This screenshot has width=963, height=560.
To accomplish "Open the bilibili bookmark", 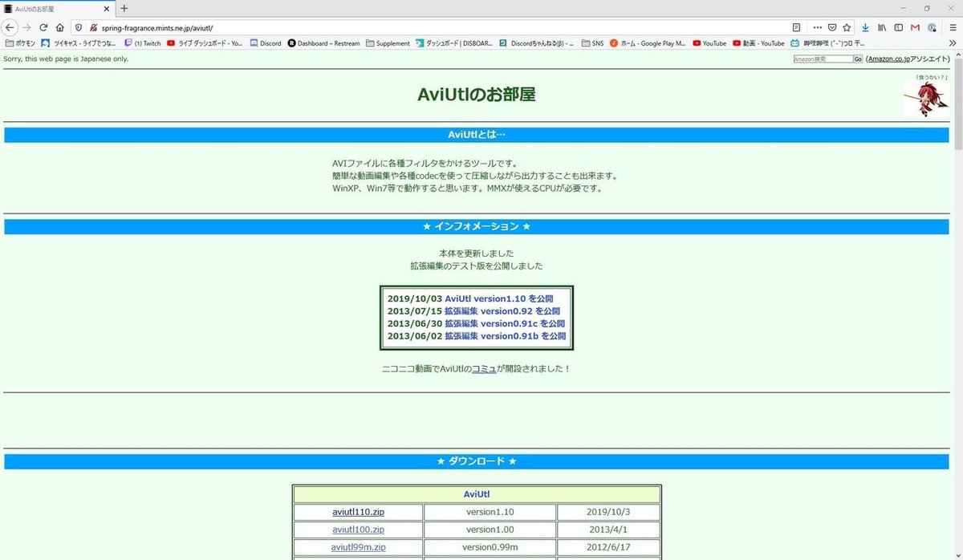I will tap(827, 43).
